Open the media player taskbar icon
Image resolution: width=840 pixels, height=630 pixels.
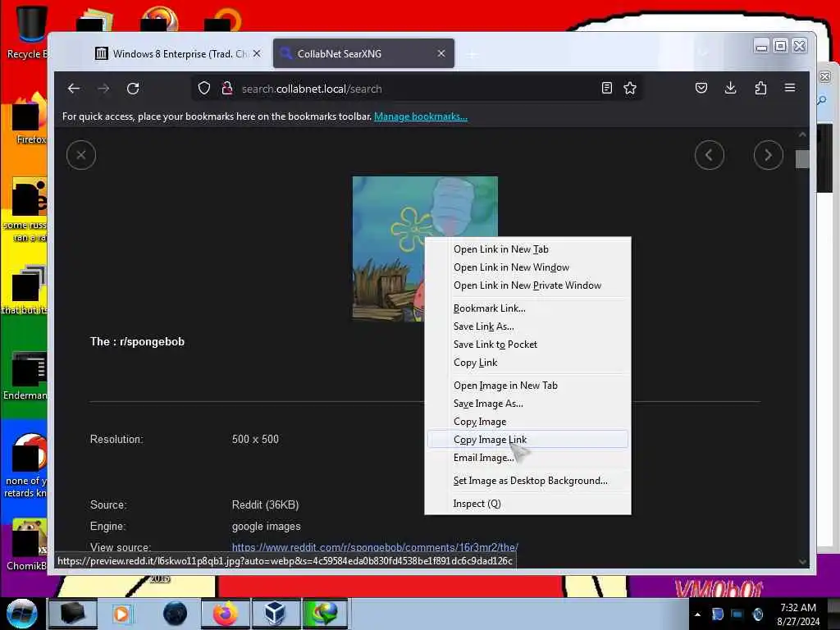click(121, 614)
